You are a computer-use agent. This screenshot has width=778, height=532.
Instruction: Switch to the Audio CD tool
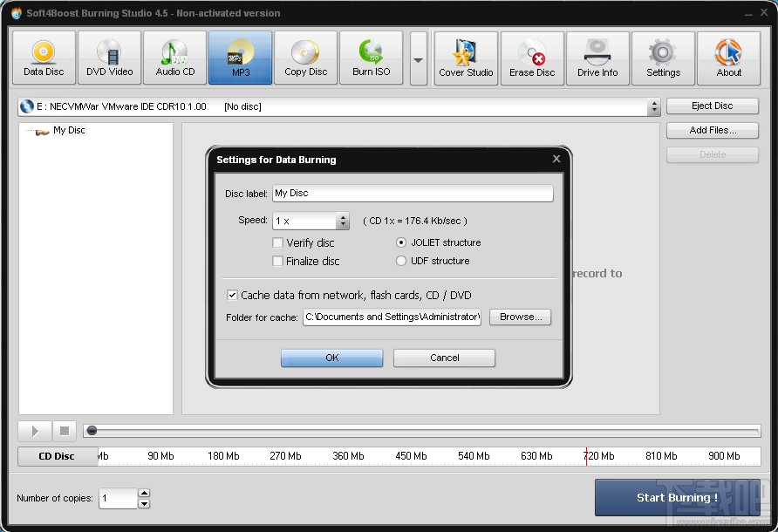(x=174, y=57)
